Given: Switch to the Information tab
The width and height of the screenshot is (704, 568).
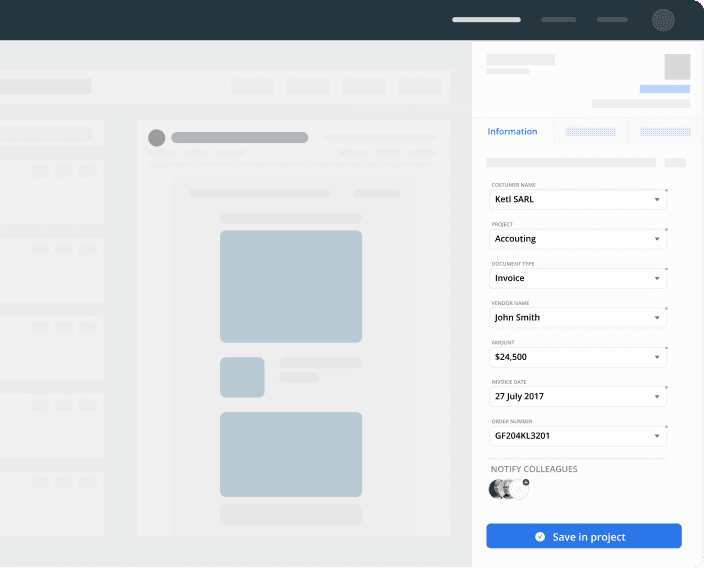Looking at the screenshot, I should coord(512,132).
